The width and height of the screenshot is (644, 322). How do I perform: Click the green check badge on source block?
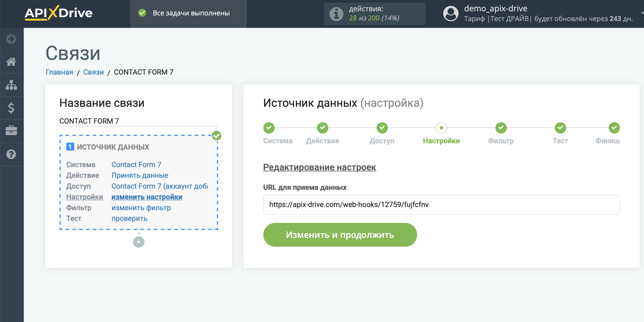pos(216,136)
